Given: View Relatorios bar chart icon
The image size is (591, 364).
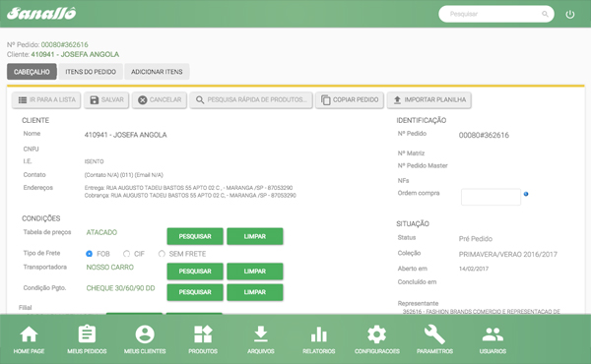Looking at the screenshot, I should click(x=319, y=334).
